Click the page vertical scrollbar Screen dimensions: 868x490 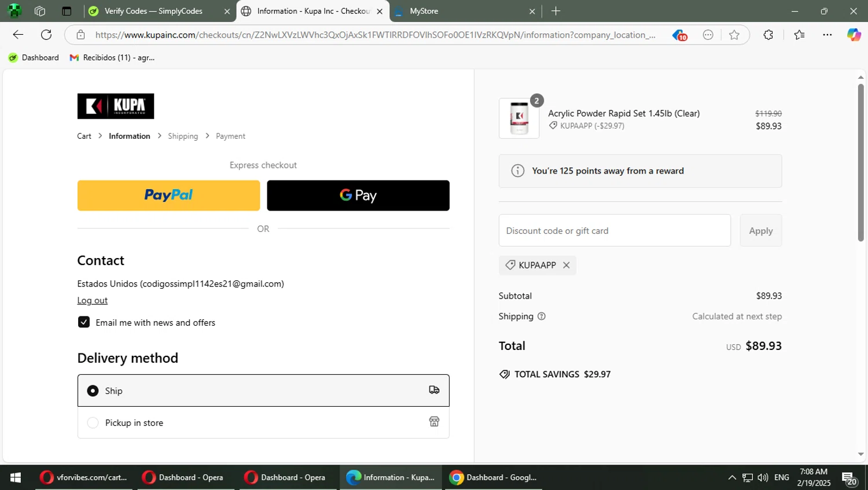pyautogui.click(x=860, y=162)
